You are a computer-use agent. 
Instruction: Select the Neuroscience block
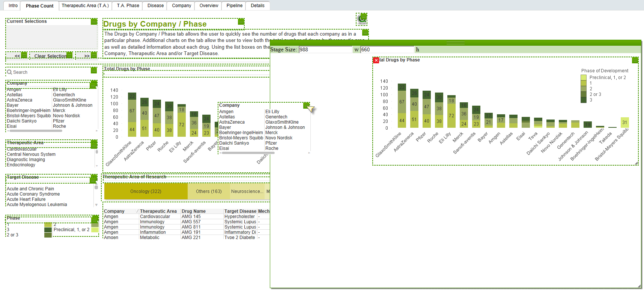pyautogui.click(x=247, y=191)
